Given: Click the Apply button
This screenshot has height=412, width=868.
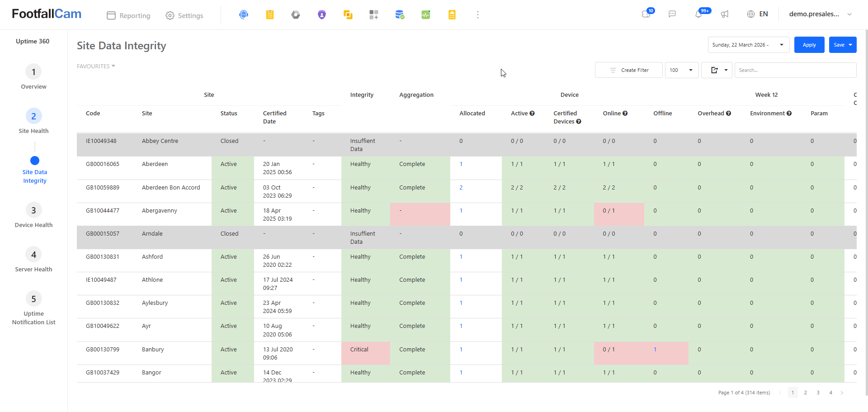Looking at the screenshot, I should (x=809, y=45).
